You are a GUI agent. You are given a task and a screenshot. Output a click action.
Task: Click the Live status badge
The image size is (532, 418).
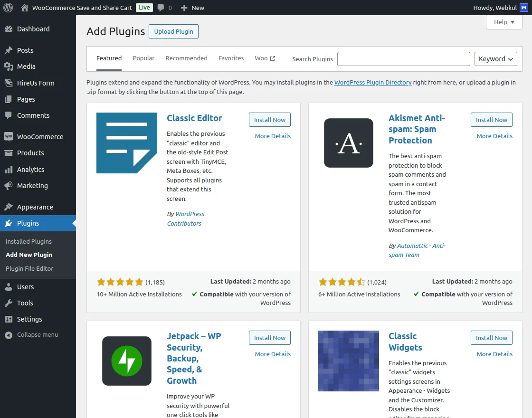tap(144, 8)
